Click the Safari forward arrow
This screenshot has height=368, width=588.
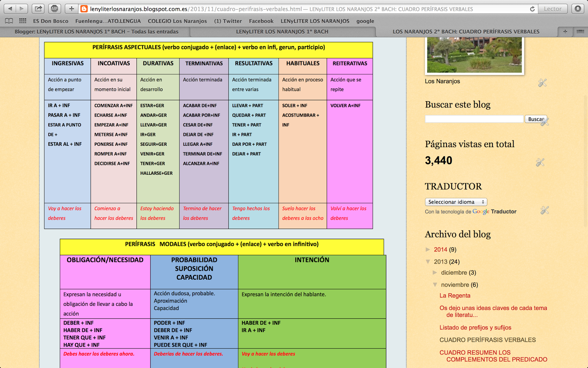tap(22, 8)
